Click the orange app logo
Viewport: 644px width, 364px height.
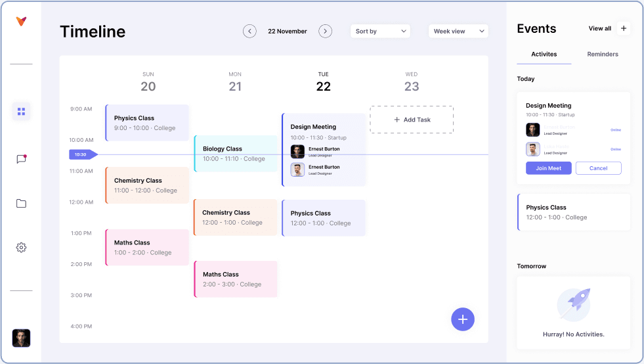[x=22, y=21]
